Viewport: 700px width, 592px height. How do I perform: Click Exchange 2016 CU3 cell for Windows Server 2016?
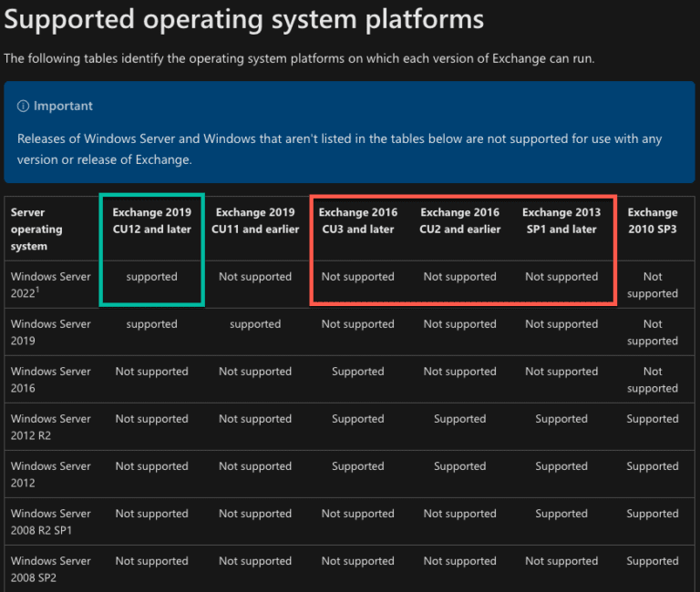coord(357,372)
